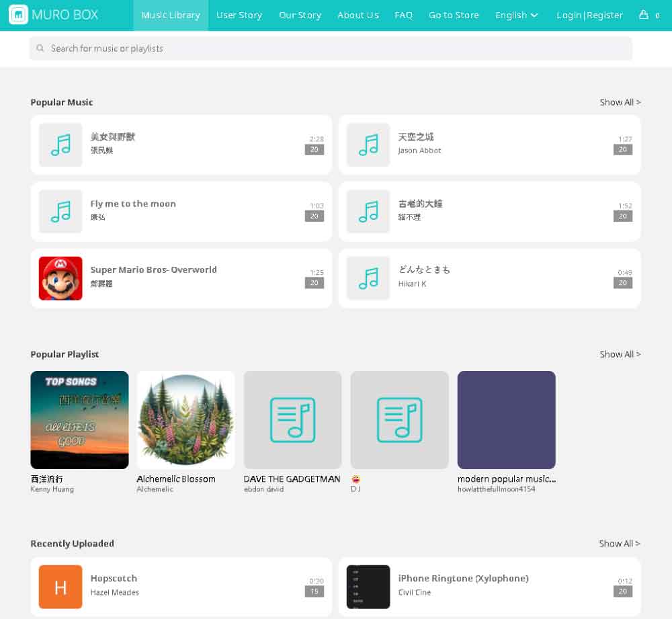Click the Hopscotch orange H icon
This screenshot has width=672, height=619.
[60, 587]
